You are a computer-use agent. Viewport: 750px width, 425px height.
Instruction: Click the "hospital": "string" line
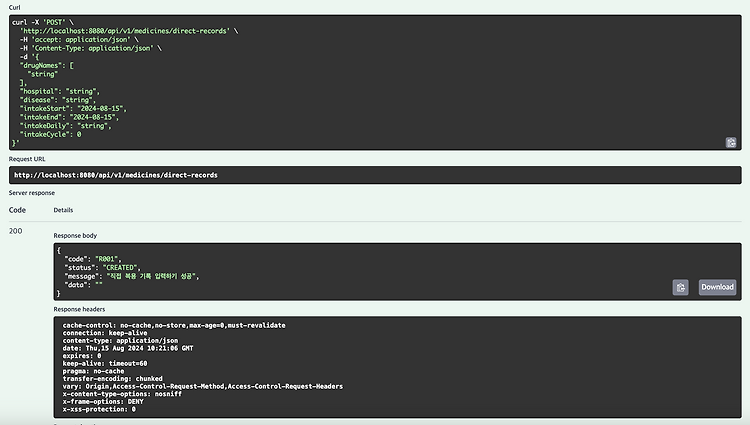59,91
